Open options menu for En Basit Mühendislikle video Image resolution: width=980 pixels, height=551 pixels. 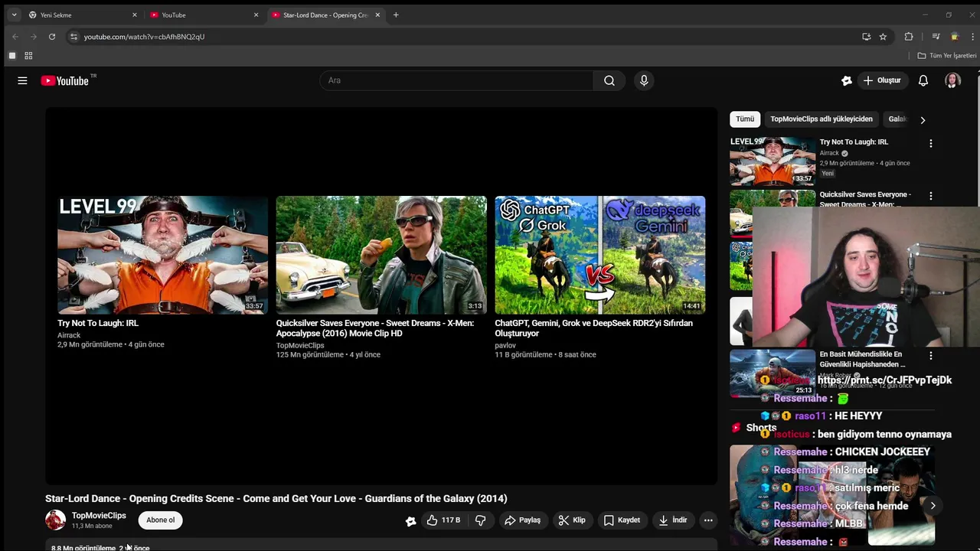[931, 356]
